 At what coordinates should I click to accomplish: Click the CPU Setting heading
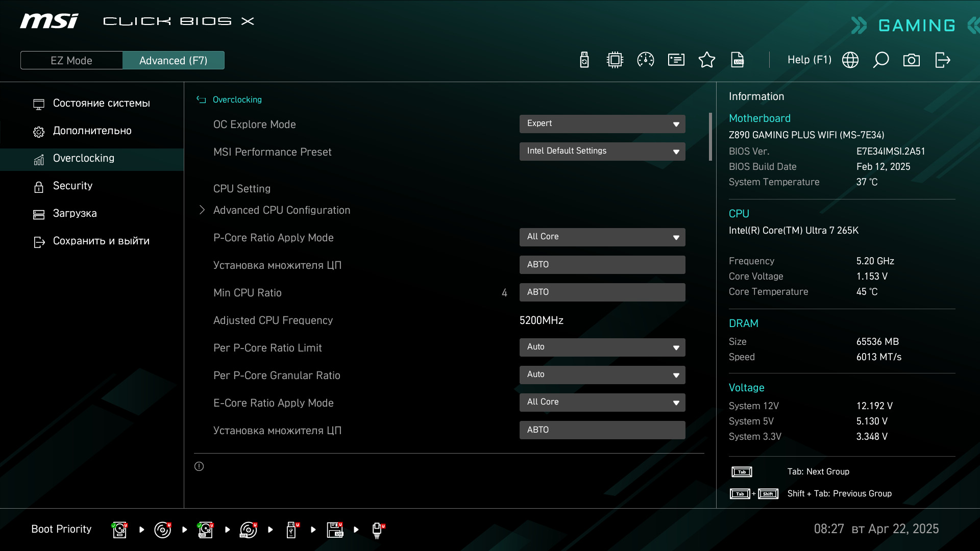point(242,189)
